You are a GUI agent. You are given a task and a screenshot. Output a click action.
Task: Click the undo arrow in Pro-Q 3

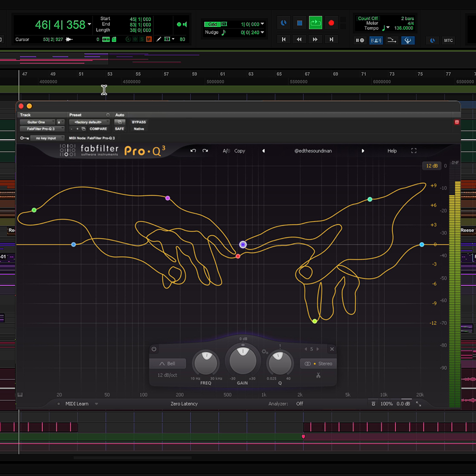tap(193, 150)
